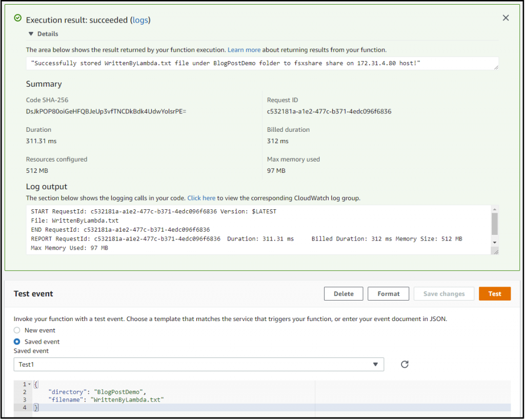Dismiss the execution result panel
The image size is (525, 420).
pos(506,17)
